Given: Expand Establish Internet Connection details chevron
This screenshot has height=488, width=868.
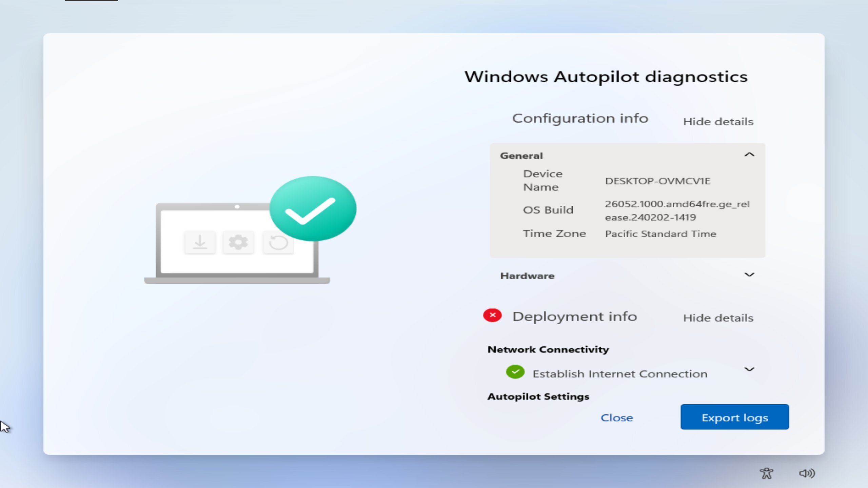Looking at the screenshot, I should click(749, 369).
